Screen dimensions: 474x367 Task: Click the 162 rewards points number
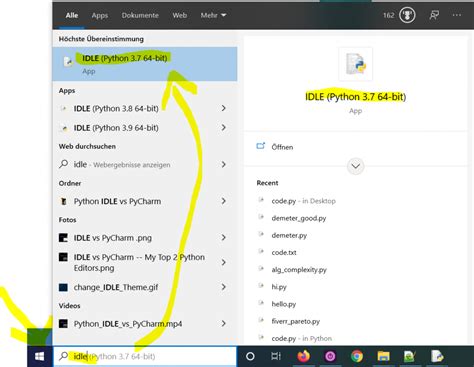[x=388, y=15]
